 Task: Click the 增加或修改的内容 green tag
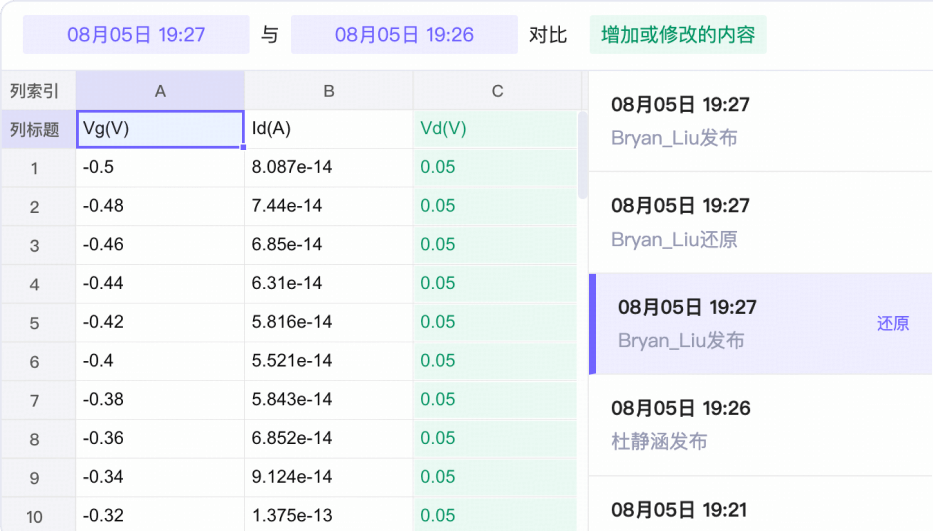point(678,35)
